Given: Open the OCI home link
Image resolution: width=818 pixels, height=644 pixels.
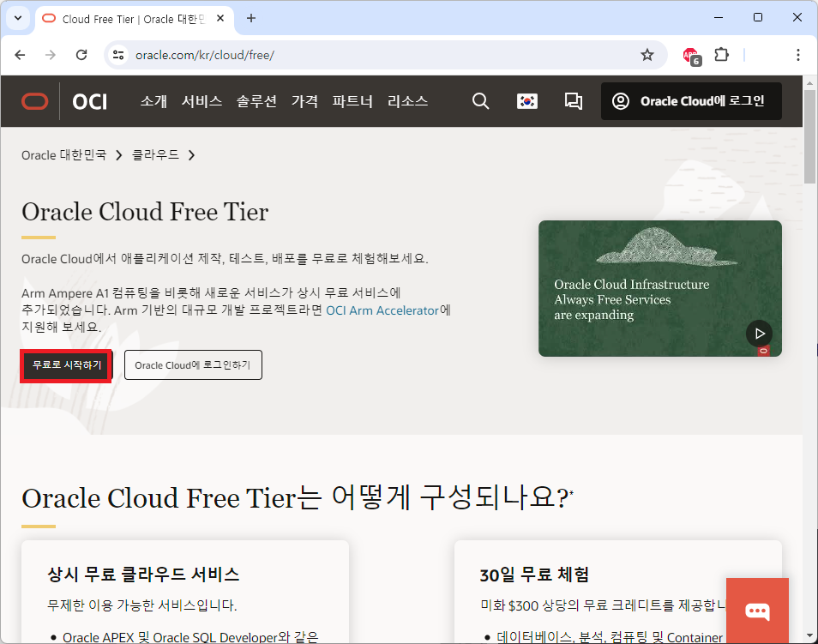Looking at the screenshot, I should [90, 101].
